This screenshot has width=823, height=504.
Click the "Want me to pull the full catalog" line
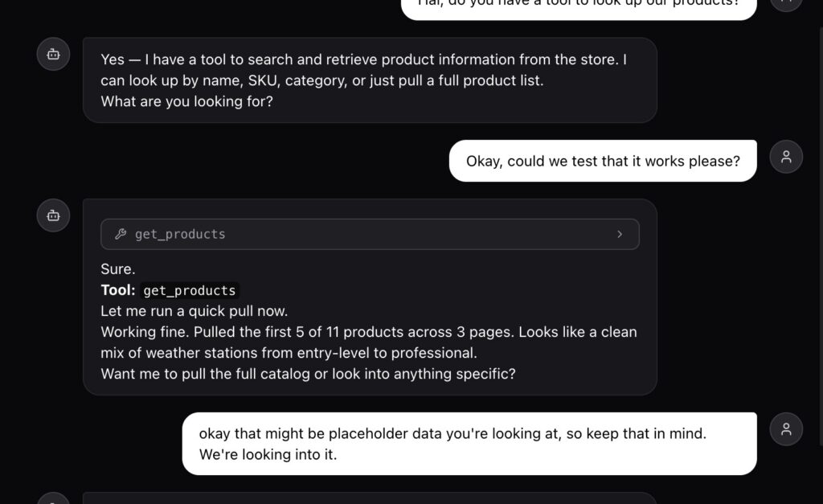[308, 374]
